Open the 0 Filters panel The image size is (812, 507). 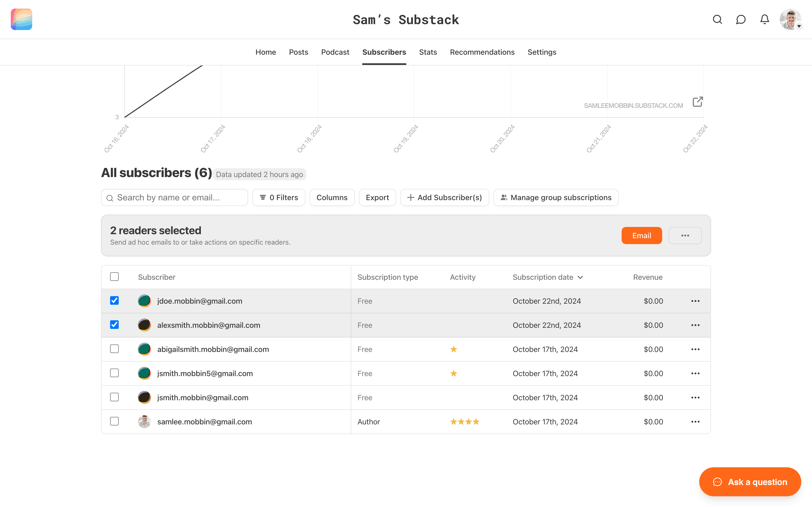point(279,197)
